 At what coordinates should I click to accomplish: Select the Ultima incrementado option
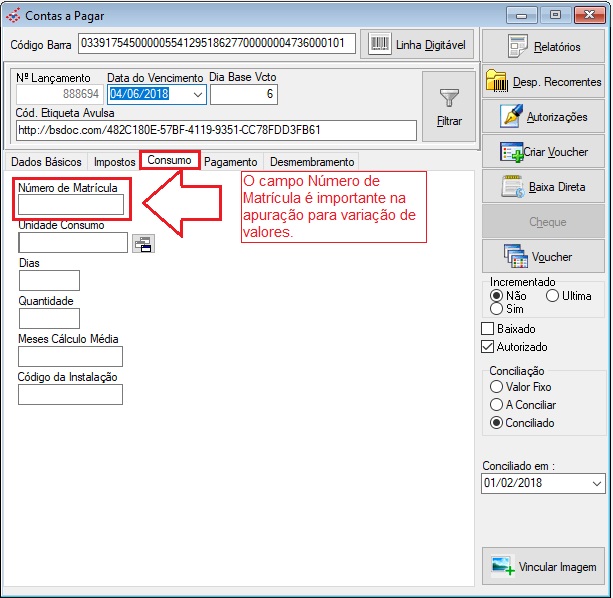(552, 296)
